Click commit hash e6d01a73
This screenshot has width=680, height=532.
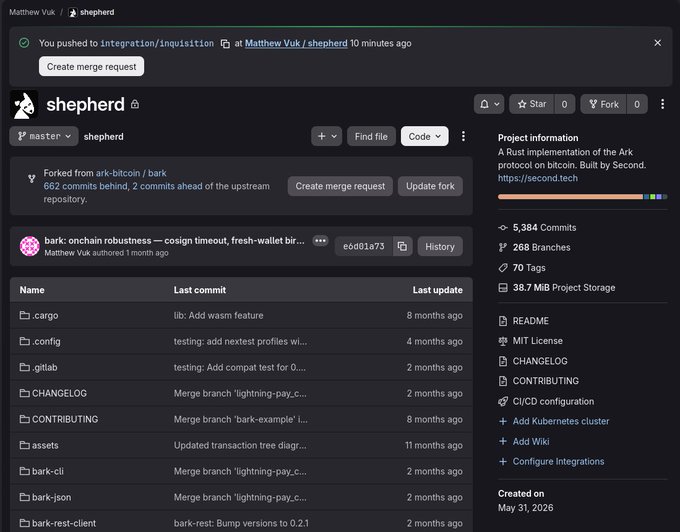point(363,246)
